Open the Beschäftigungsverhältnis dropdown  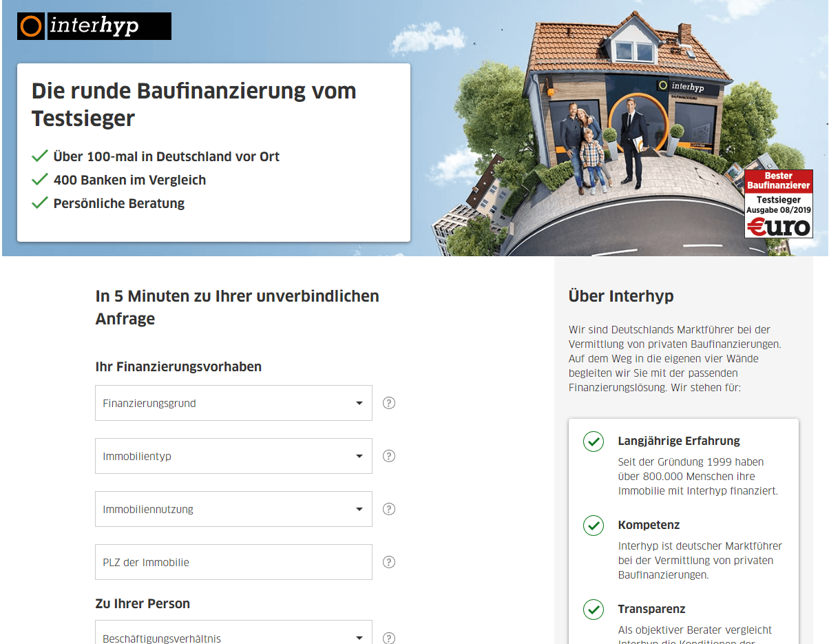tap(233, 632)
